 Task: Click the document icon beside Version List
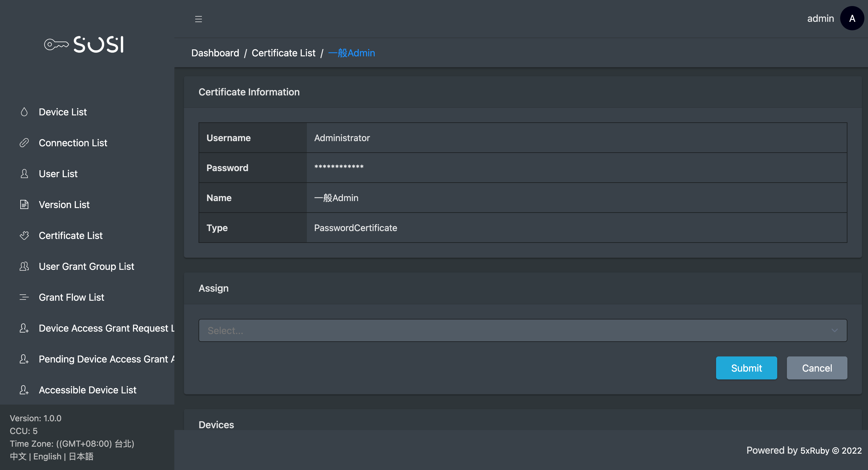24,205
